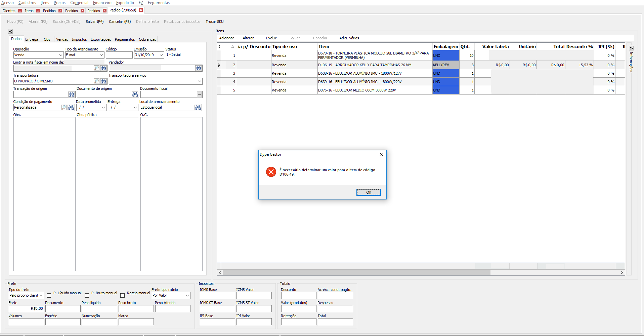This screenshot has height=336, width=644.
Task: Expand the Informações side panel arrow
Action: coord(631,48)
